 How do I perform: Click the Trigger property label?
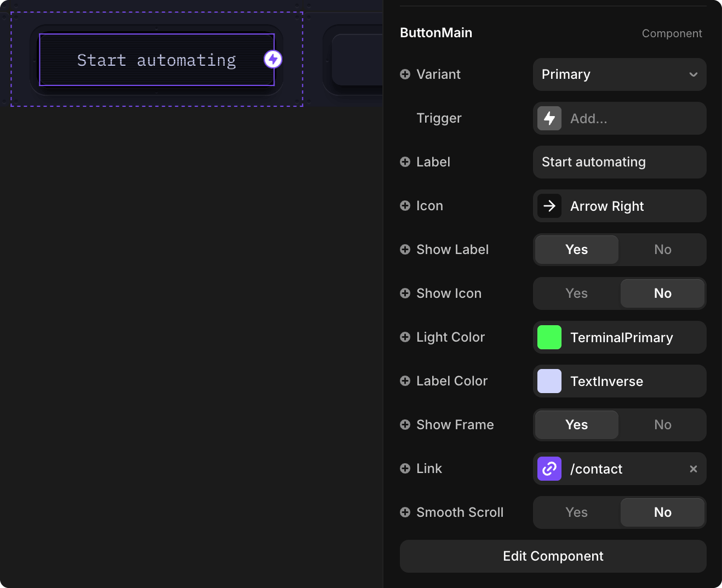tap(439, 118)
